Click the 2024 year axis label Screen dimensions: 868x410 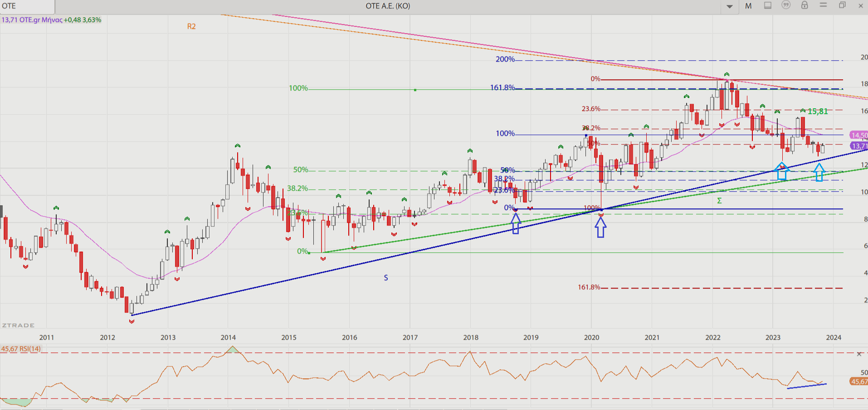[x=834, y=338]
